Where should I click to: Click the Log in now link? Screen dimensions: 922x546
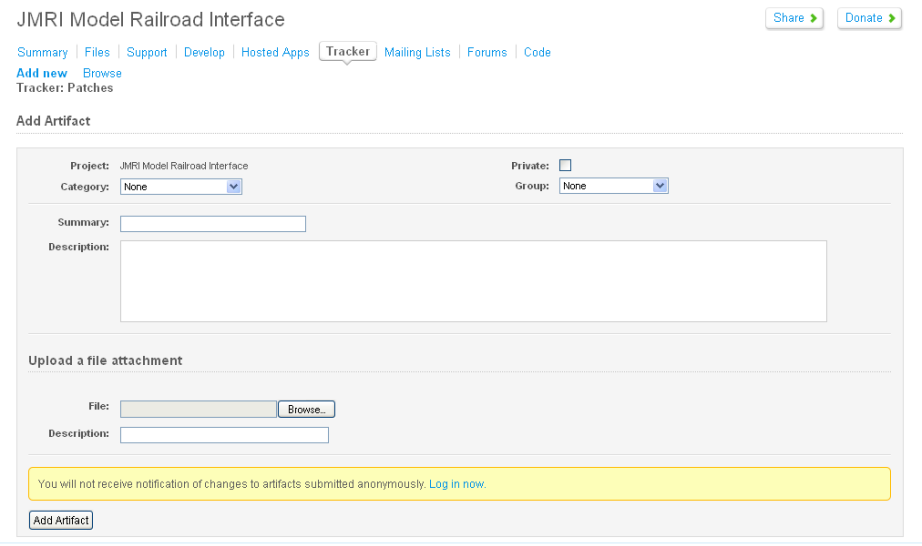coord(457,484)
